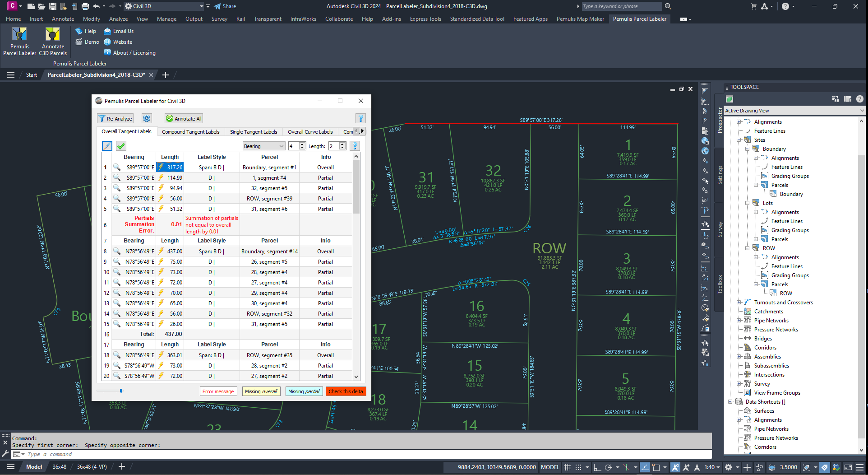The height and width of the screenshot is (475, 868).
Task: Collapse the Sites tree node
Action: [739, 140]
